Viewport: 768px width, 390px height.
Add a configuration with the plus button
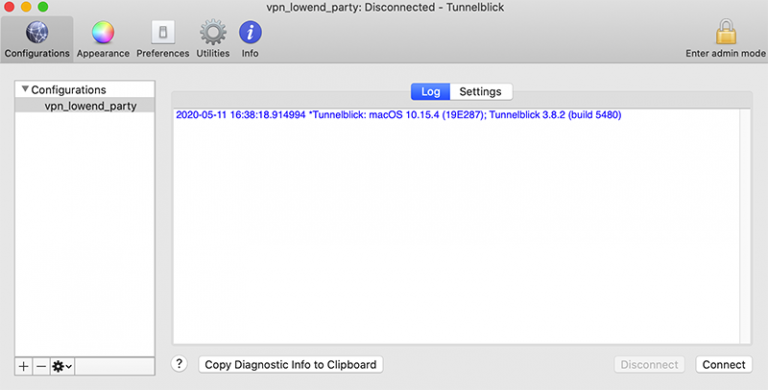[x=24, y=366]
